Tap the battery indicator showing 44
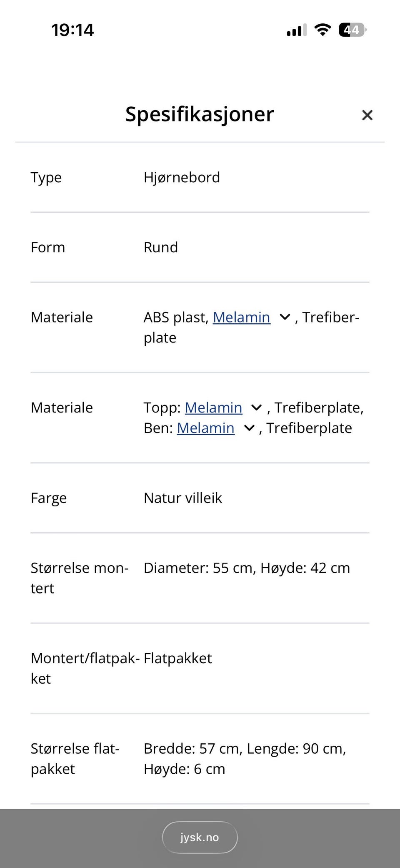This screenshot has height=868, width=400. coord(351,29)
